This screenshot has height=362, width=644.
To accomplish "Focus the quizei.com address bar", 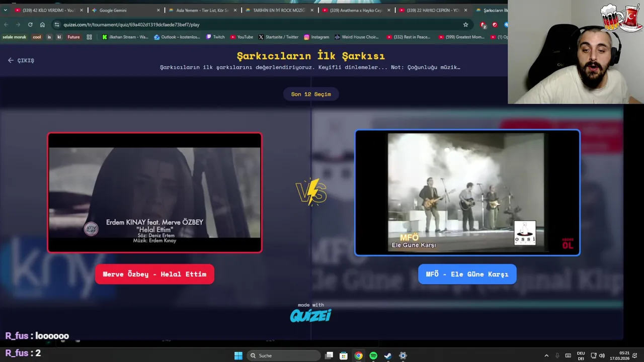I will pos(262,25).
